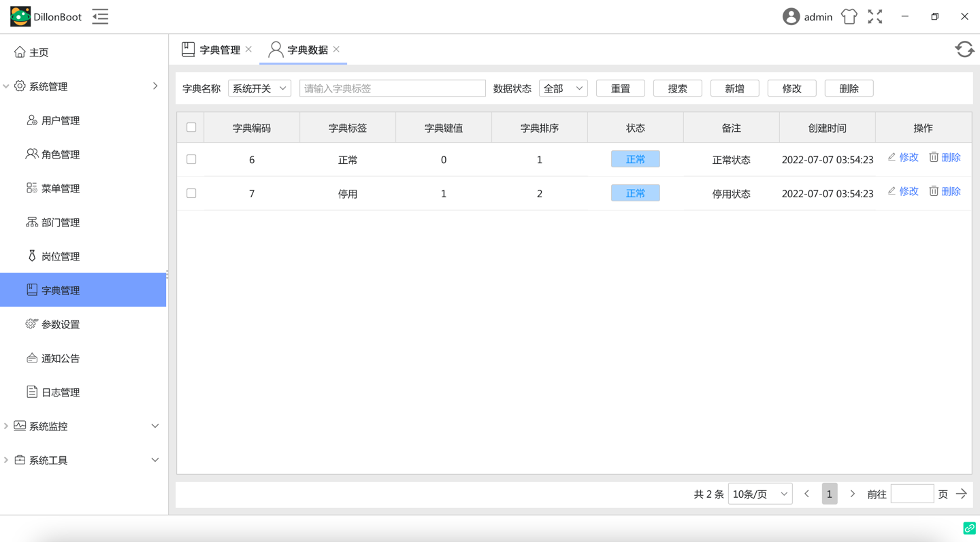980x542 pixels.
Task: Click the 正常 status tag in row 7
Action: (636, 193)
